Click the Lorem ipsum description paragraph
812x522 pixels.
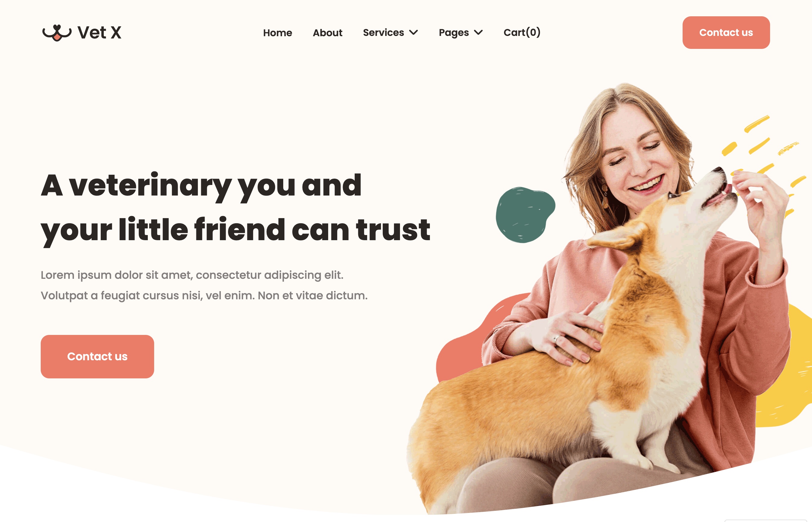[204, 285]
